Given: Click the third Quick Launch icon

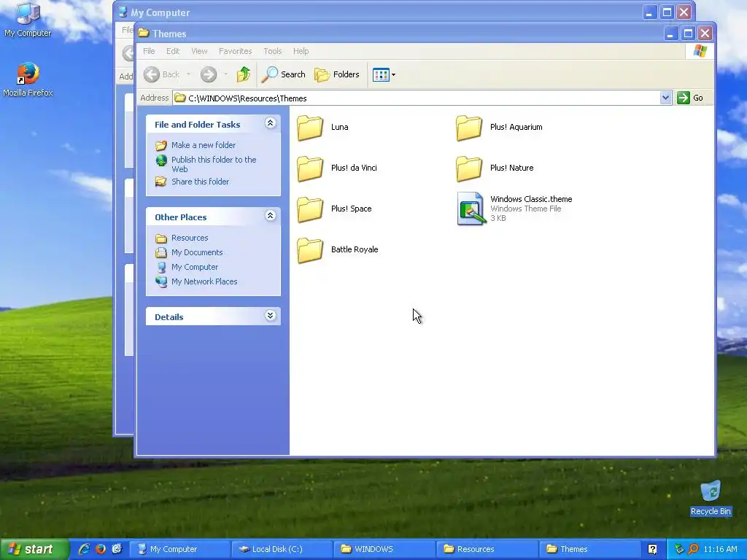Looking at the screenshot, I should tap(117, 549).
